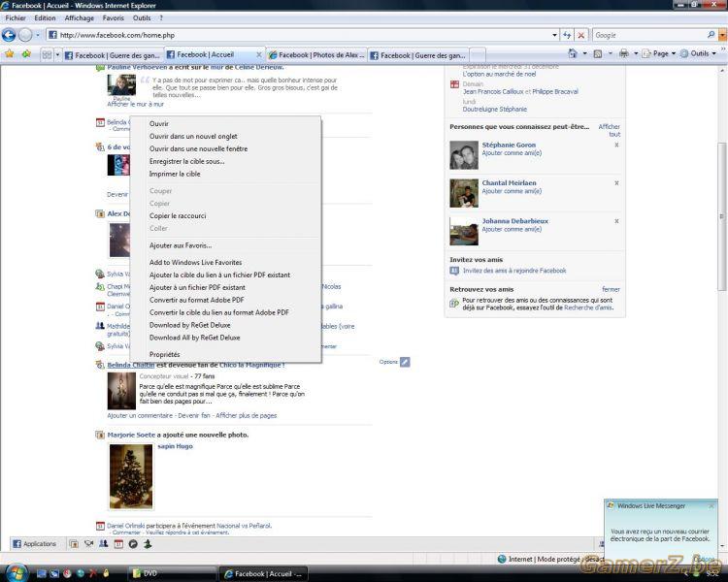Open the Affichage menu
This screenshot has height=582, width=728.
coord(79,18)
